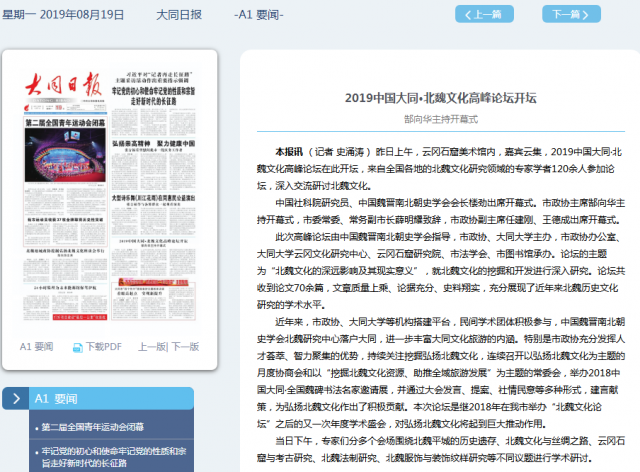
Task: Open previous page edition 上一版
Action: tap(152, 347)
